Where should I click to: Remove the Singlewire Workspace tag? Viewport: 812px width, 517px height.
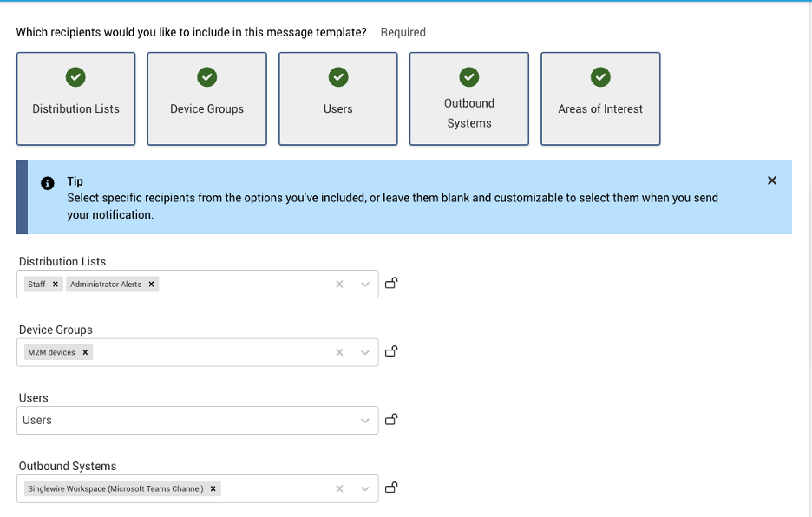(213, 488)
